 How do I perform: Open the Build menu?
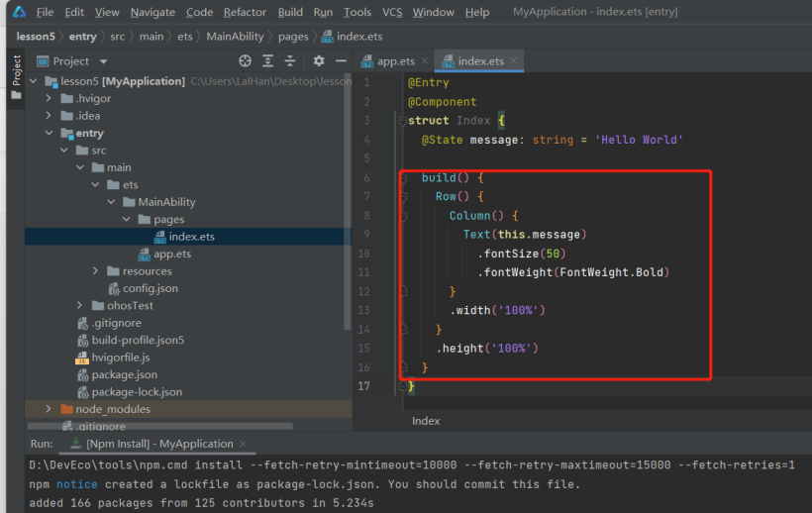pos(290,12)
